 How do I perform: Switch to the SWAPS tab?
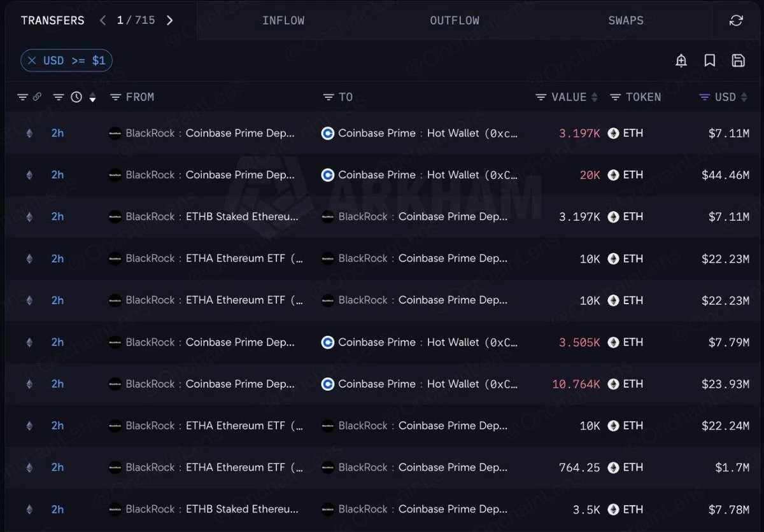[626, 20]
